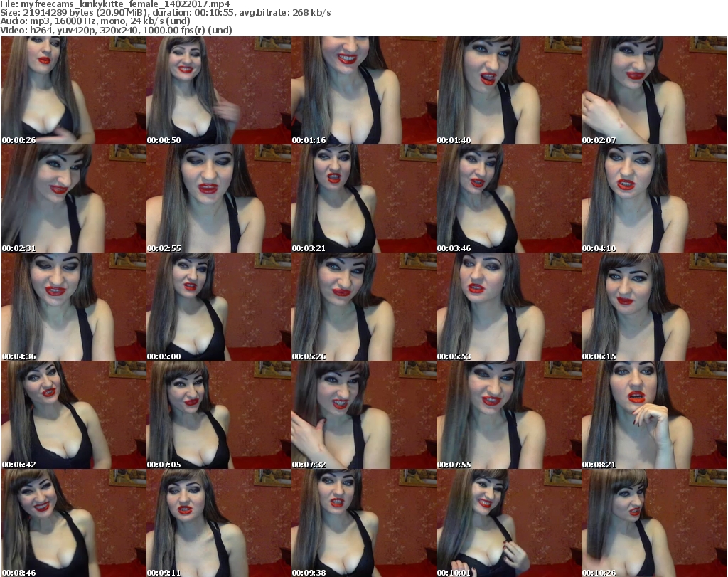Viewport: 728px width, 577px height.
Task: Pick the preview frame marked 00:08:21
Action: (x=654, y=415)
